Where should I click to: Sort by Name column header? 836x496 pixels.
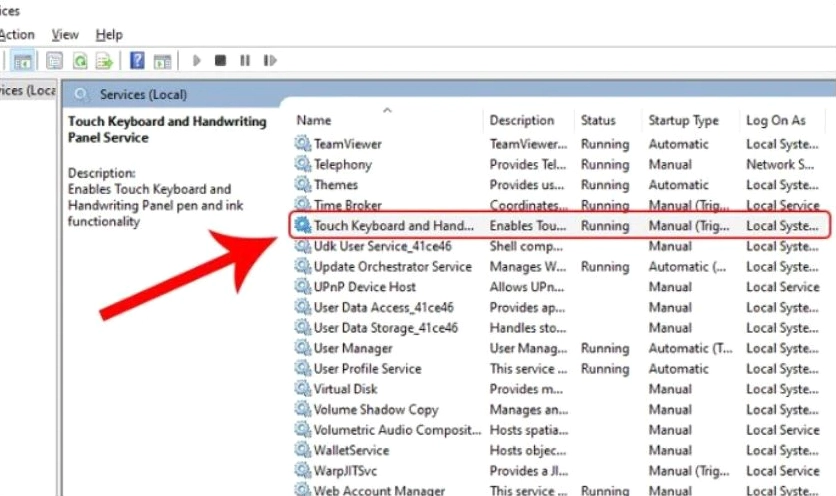314,121
